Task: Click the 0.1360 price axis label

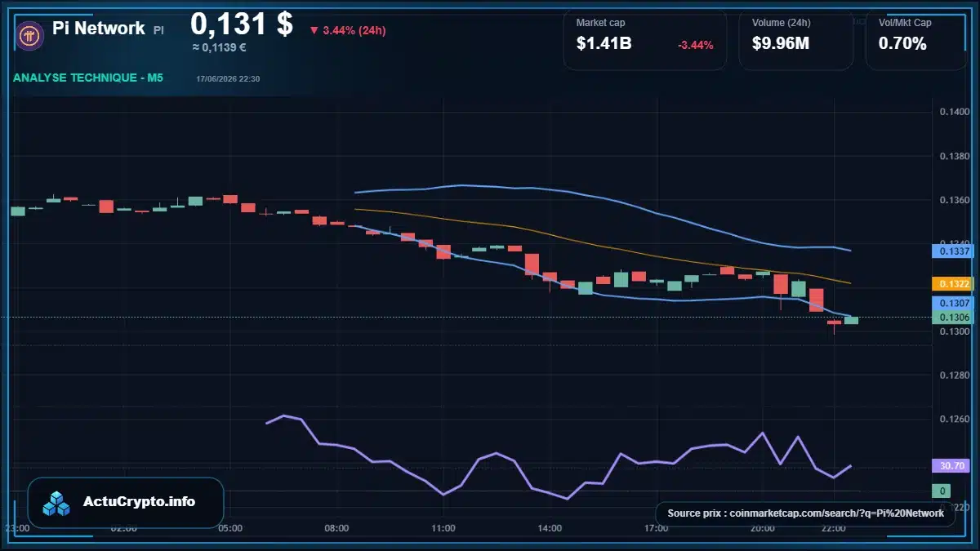Action: pos(954,200)
